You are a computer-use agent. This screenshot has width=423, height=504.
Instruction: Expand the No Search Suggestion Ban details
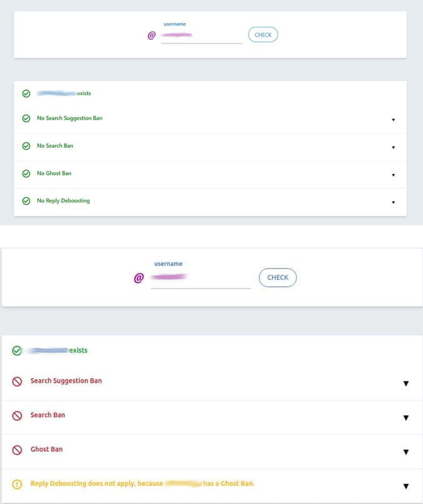pos(394,119)
